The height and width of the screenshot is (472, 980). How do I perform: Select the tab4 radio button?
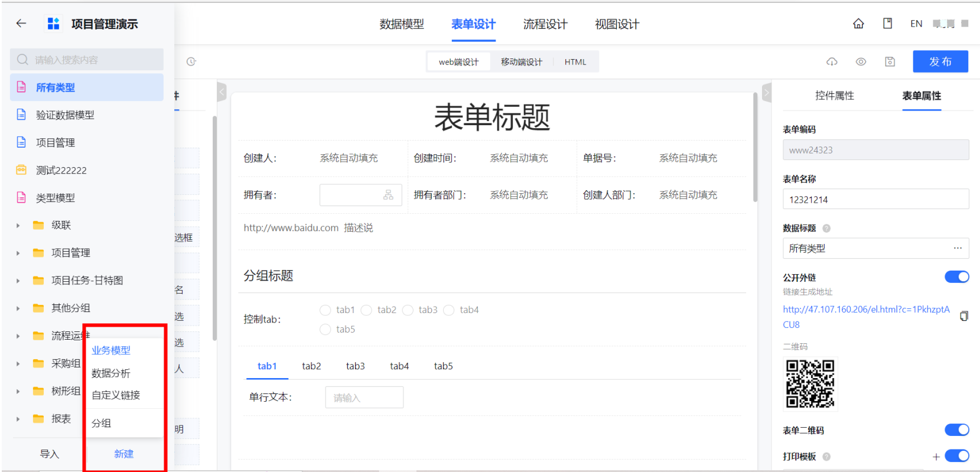(449, 310)
